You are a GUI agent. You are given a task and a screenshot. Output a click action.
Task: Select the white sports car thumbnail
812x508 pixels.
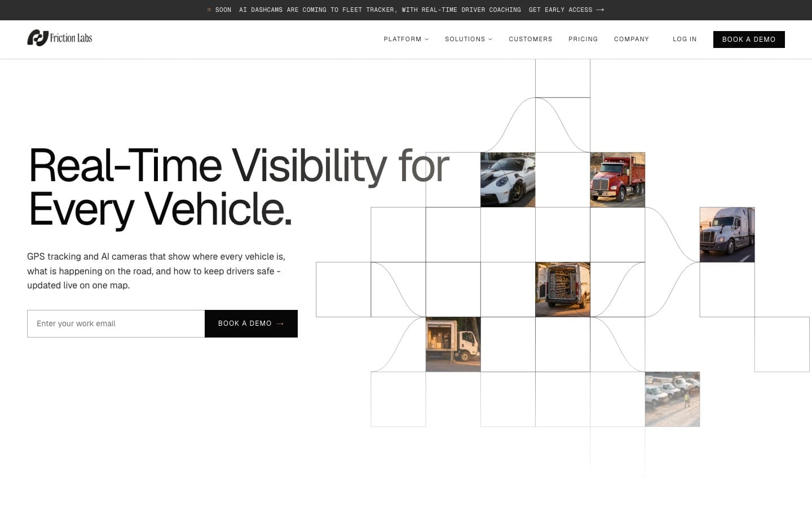[507, 179]
